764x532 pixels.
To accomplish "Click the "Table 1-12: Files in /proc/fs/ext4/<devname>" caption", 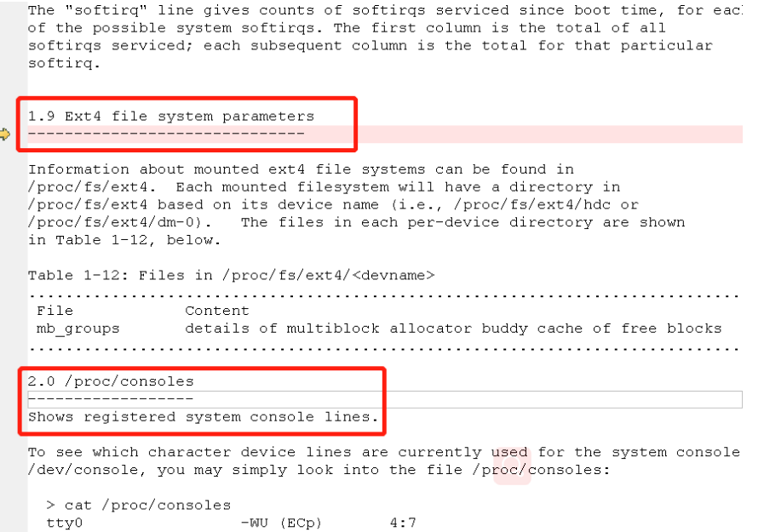I will tap(232, 275).
